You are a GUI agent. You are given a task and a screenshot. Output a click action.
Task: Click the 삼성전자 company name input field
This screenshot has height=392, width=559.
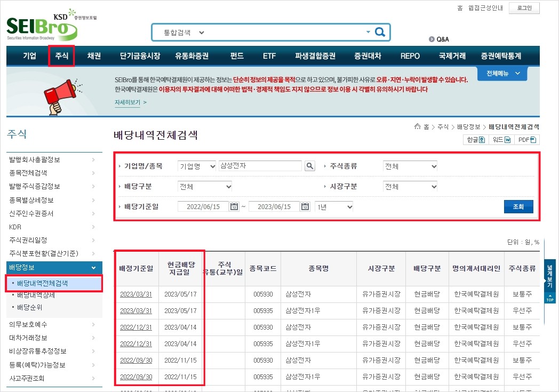260,165
